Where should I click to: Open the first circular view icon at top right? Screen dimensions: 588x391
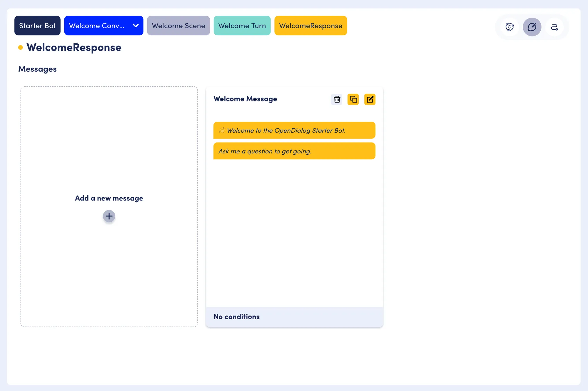[x=510, y=27]
